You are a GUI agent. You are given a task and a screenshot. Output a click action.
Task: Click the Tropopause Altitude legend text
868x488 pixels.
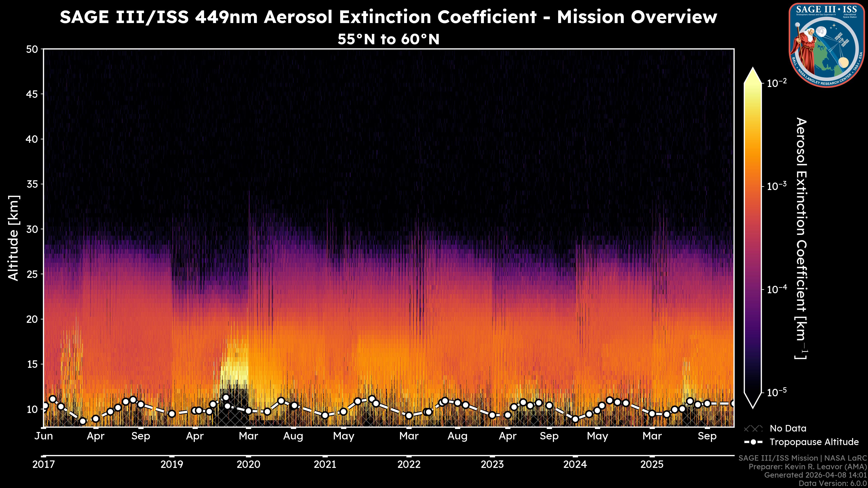(x=814, y=442)
